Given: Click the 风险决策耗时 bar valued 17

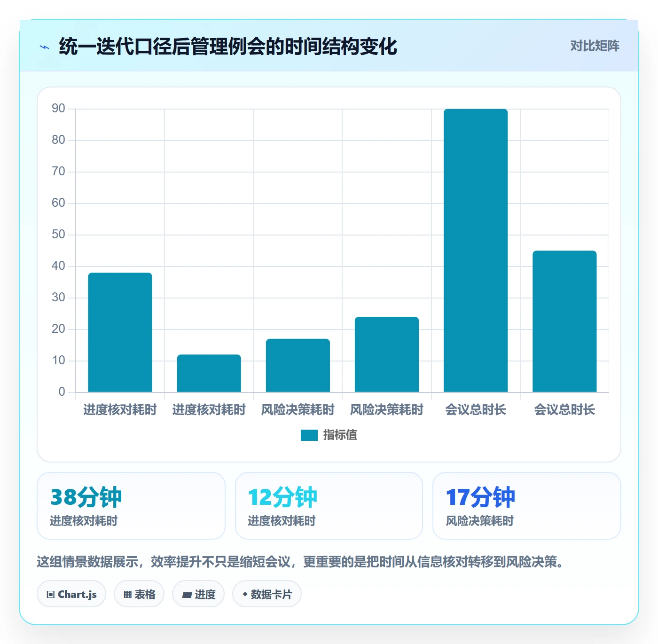Looking at the screenshot, I should click(x=298, y=365).
